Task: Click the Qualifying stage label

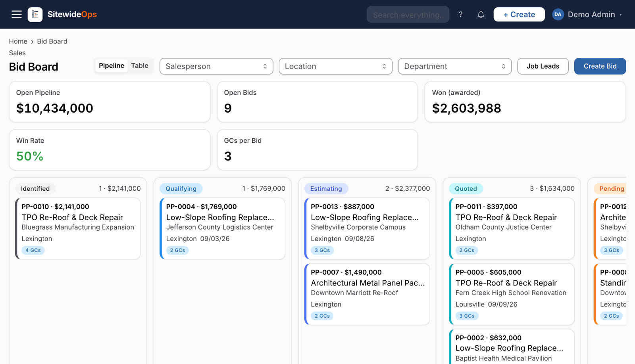Action: tap(181, 189)
